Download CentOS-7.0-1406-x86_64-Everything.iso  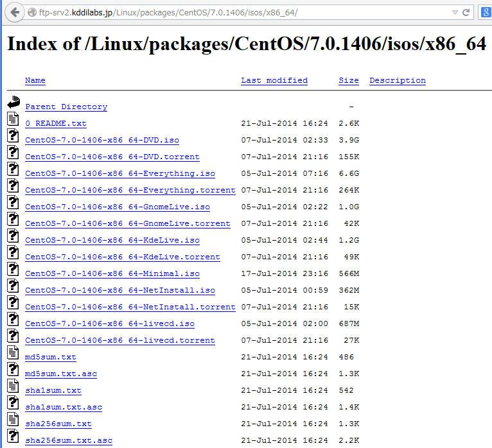(x=120, y=173)
